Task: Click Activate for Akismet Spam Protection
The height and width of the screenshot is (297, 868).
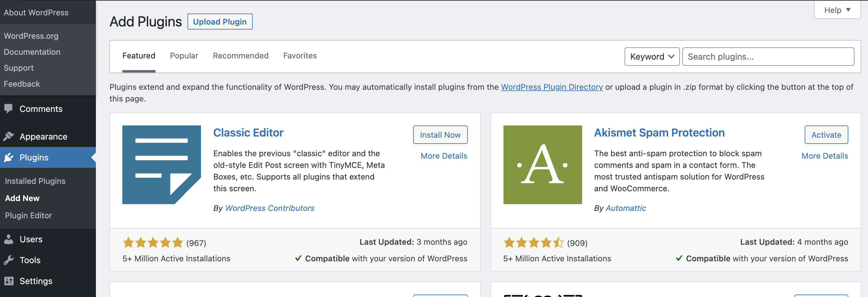Action: (826, 135)
